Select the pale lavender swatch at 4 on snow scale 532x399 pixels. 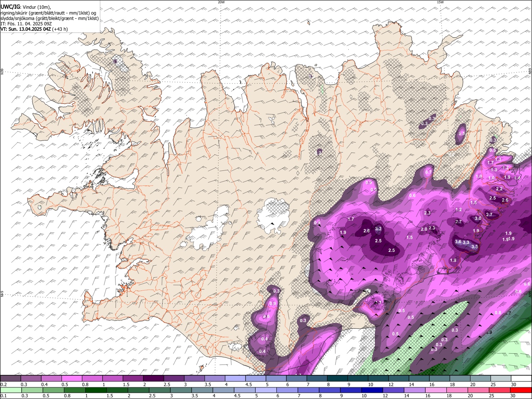click(235, 378)
